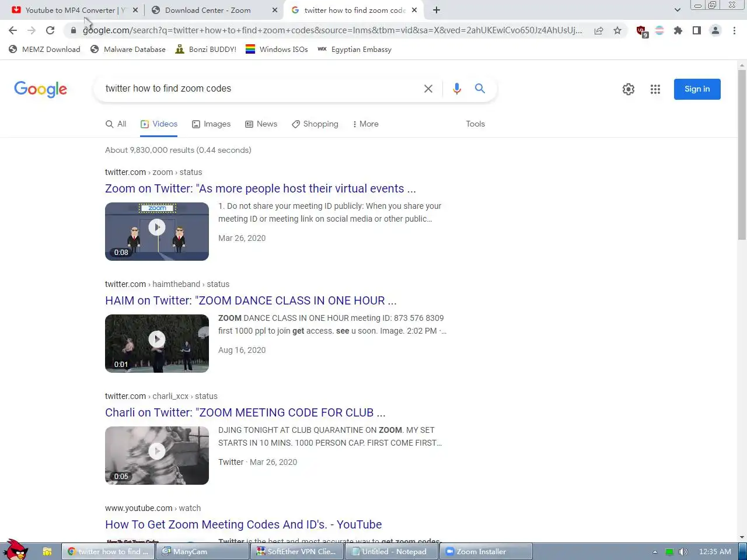Play the Charli club video thumbnail

157,456
